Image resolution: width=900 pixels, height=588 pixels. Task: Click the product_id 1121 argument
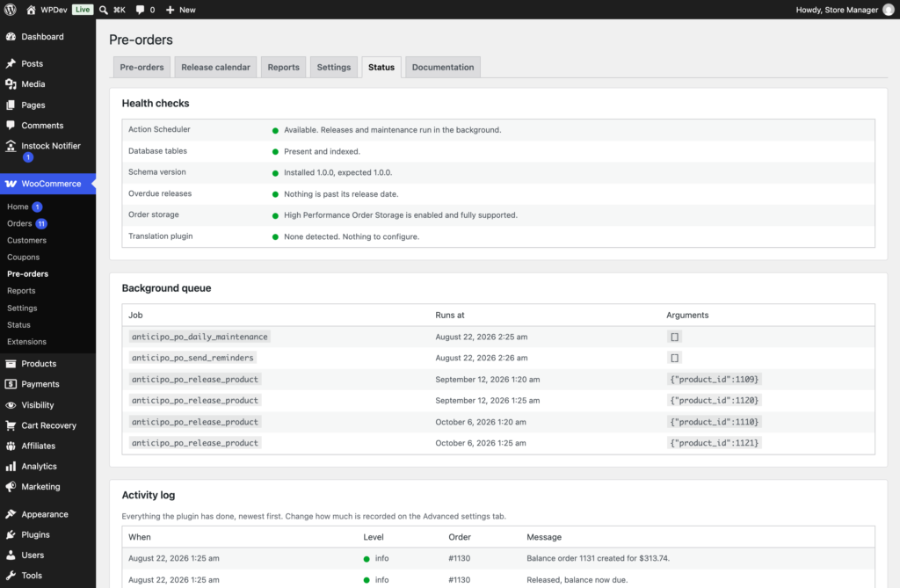coord(714,443)
